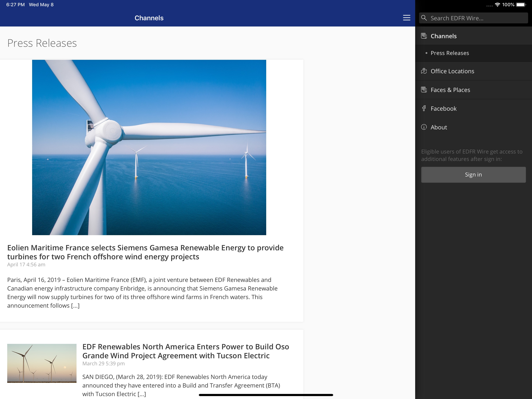Tap the Wi-Fi status icon
The image size is (532, 399).
(x=497, y=4)
